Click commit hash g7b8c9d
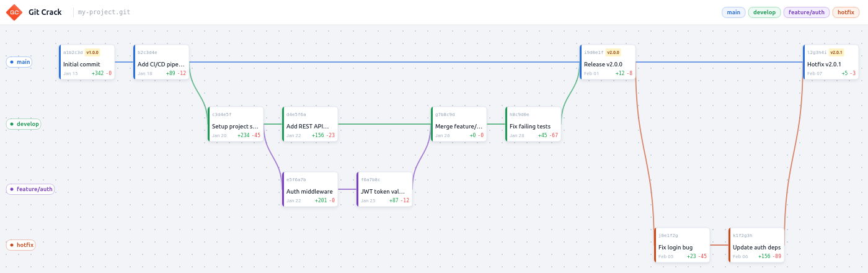 (x=445, y=115)
